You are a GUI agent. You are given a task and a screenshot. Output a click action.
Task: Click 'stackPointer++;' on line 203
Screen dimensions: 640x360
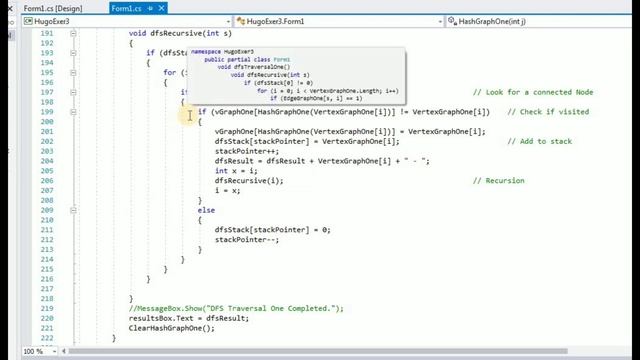[247, 151]
